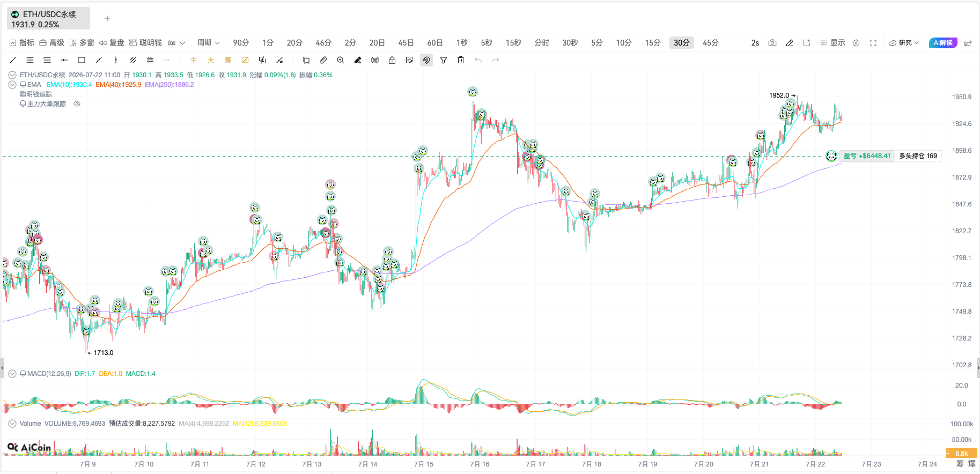
Task: Switch to the 15分 timeframe
Action: pyautogui.click(x=653, y=43)
